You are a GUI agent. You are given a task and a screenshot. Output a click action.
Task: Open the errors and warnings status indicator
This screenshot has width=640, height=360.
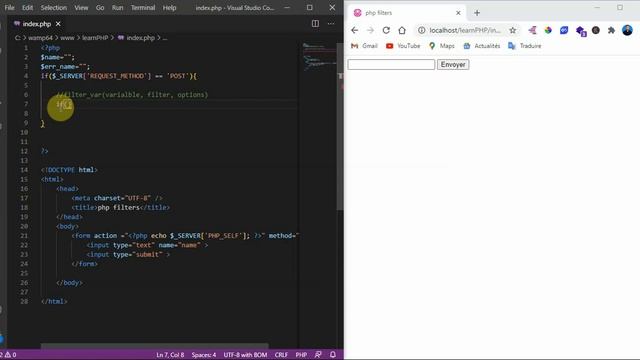[x=8, y=355]
